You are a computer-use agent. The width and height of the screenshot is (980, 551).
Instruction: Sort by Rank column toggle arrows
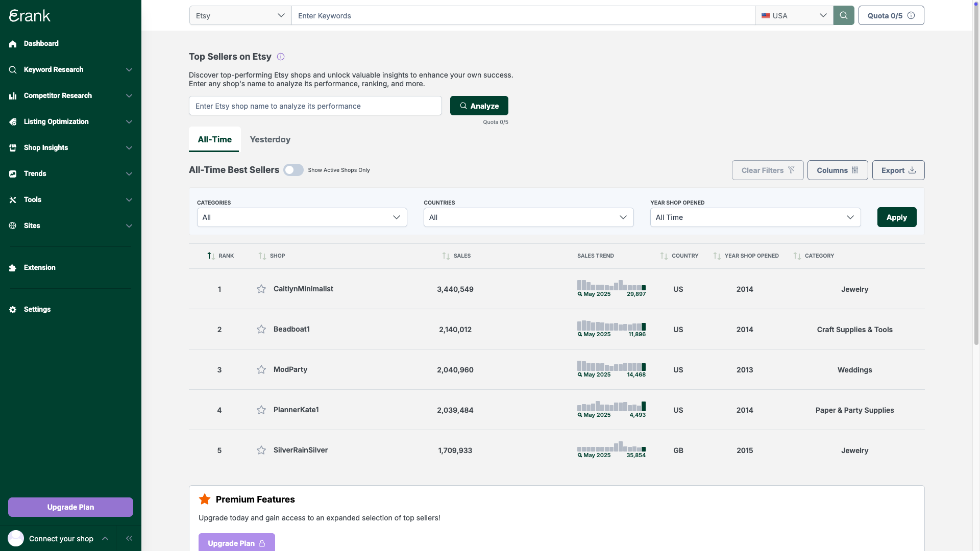point(211,256)
